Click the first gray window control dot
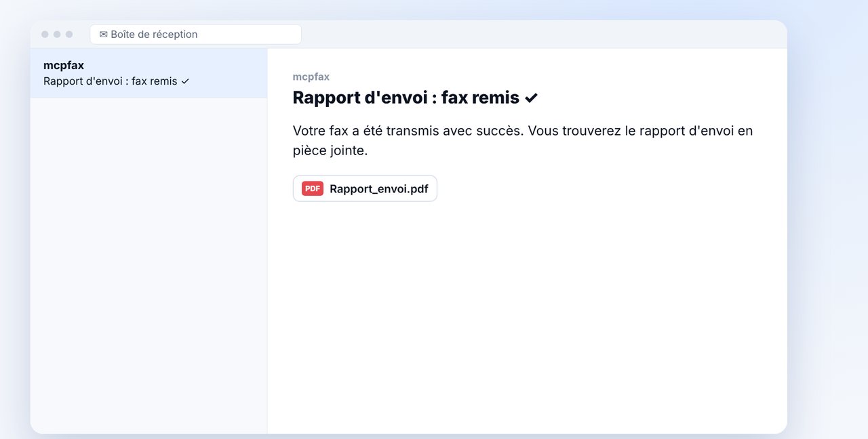 pyautogui.click(x=45, y=34)
